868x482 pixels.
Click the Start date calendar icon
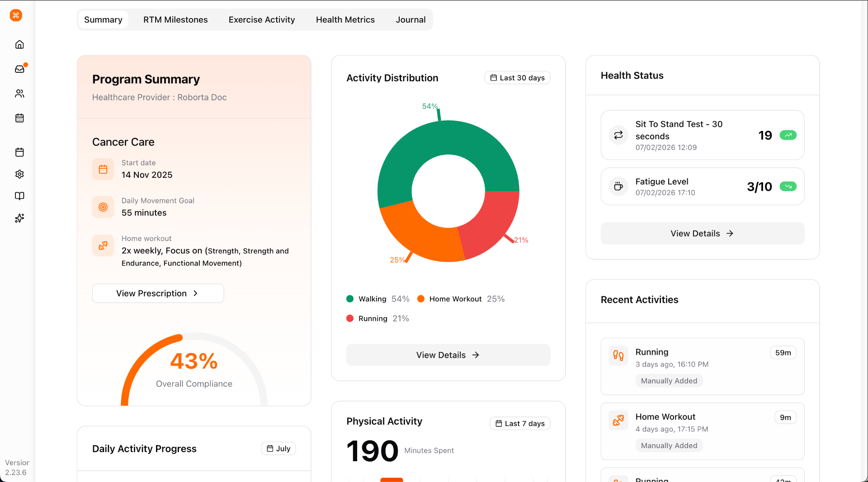point(103,169)
